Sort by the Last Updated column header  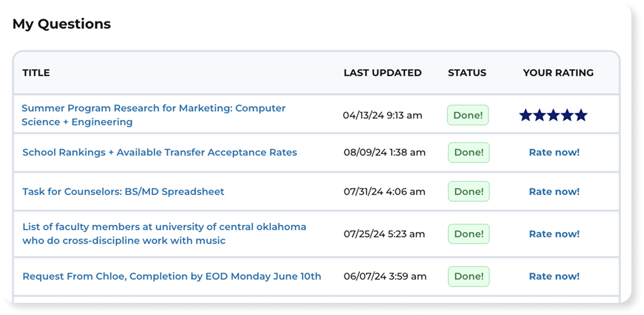click(x=383, y=73)
